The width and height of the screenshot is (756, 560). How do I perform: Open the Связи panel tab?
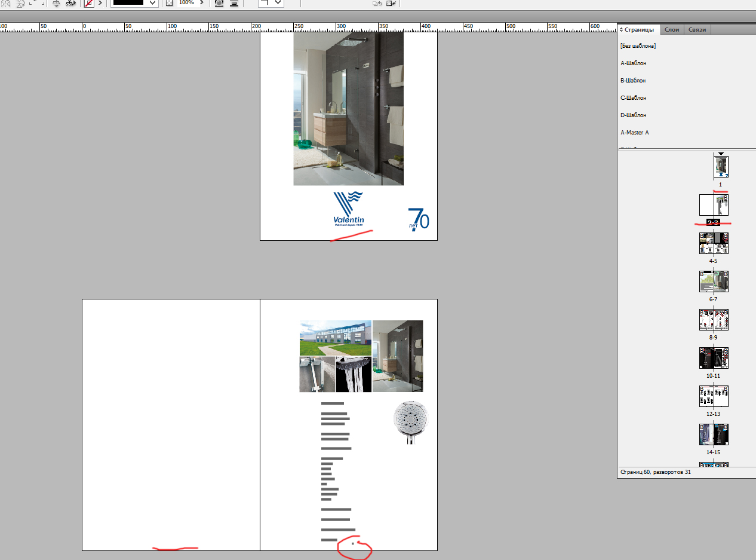697,29
